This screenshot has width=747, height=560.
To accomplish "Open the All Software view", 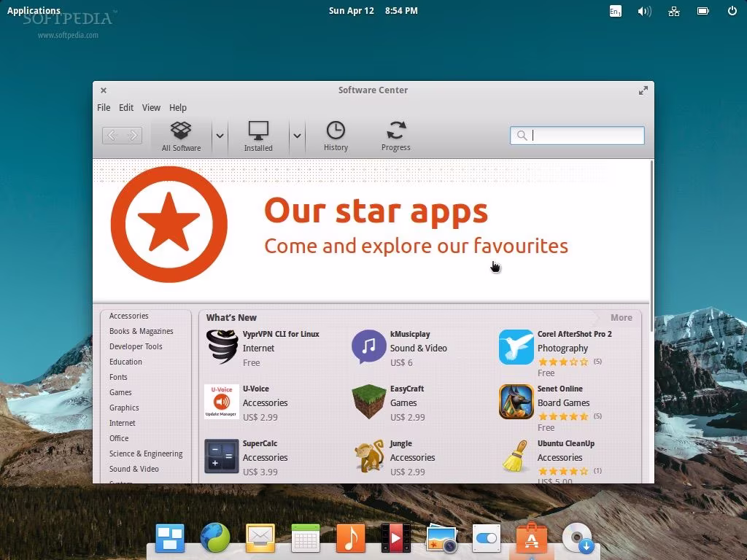I will click(181, 136).
